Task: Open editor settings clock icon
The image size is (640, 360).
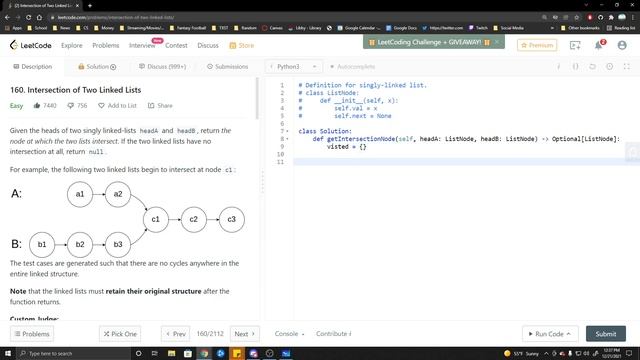Action: tap(609, 67)
